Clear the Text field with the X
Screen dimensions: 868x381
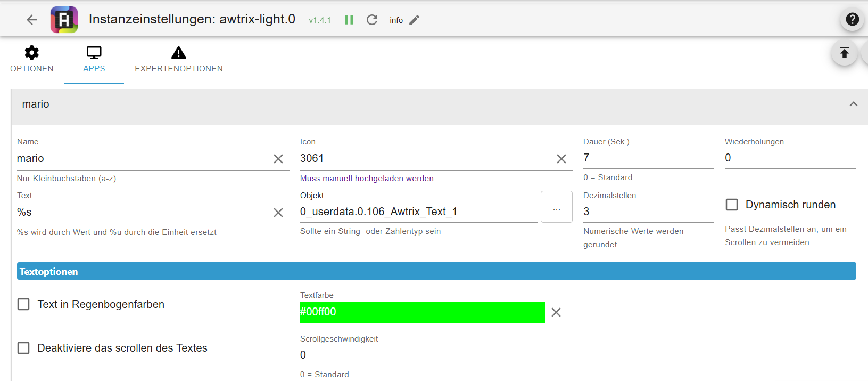pos(278,213)
